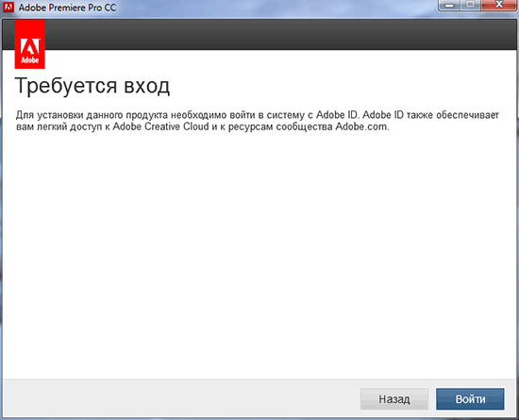Click the maximize button in title bar
Screen dimensions: 519x420
point(470,6)
